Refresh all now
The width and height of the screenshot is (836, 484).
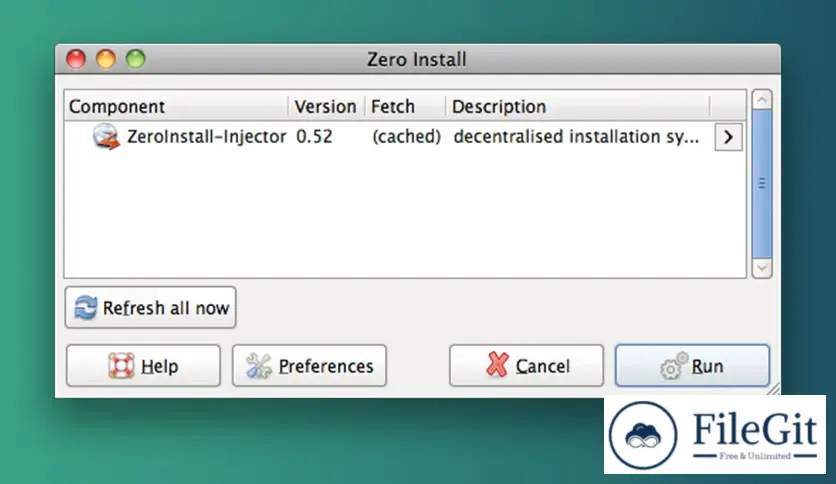[150, 308]
